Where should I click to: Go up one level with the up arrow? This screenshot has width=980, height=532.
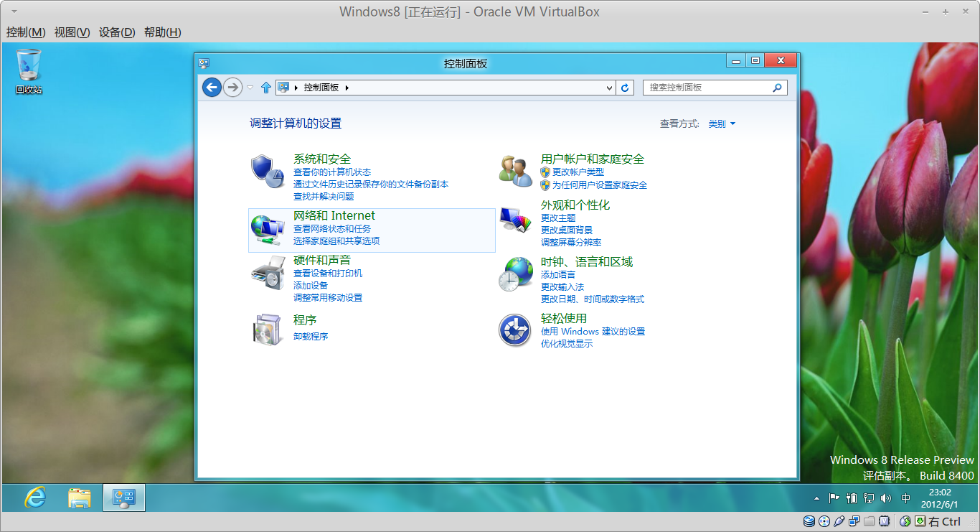click(266, 88)
